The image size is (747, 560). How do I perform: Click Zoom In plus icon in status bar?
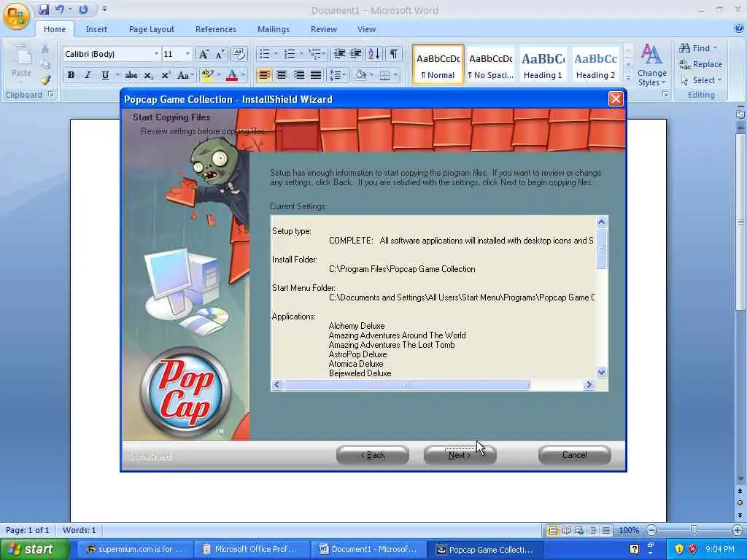point(737,530)
